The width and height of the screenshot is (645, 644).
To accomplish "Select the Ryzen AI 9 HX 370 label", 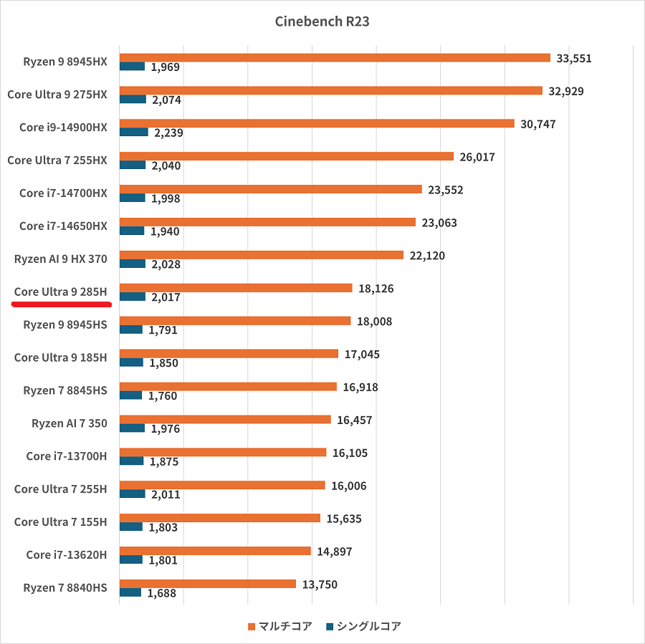I will [x=60, y=259].
